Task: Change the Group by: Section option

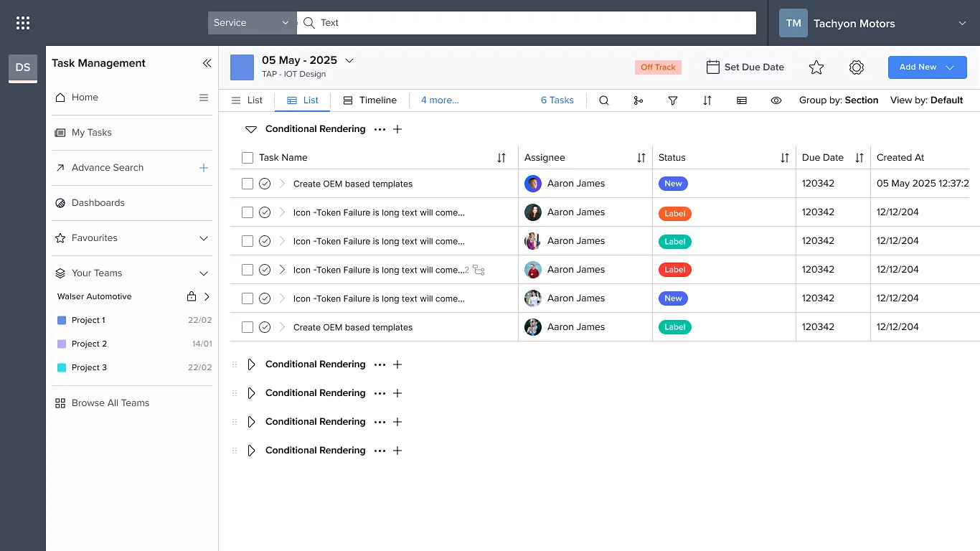Action: (839, 100)
